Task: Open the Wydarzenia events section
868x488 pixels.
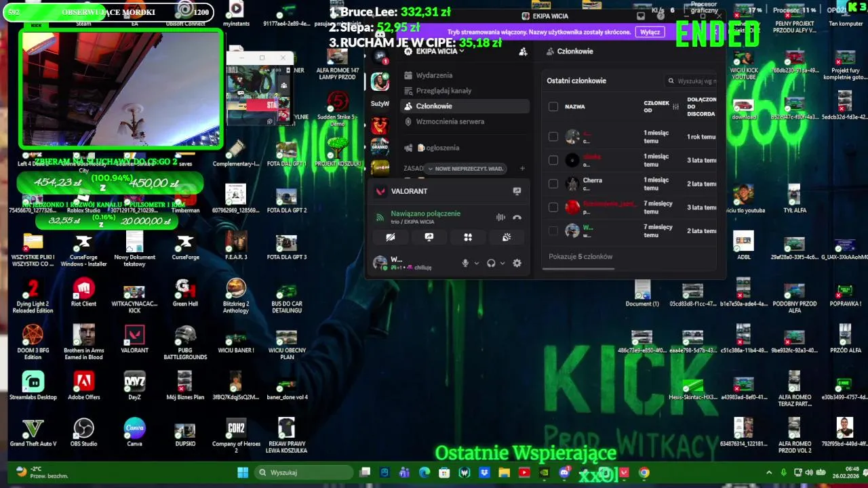Action: coord(434,75)
